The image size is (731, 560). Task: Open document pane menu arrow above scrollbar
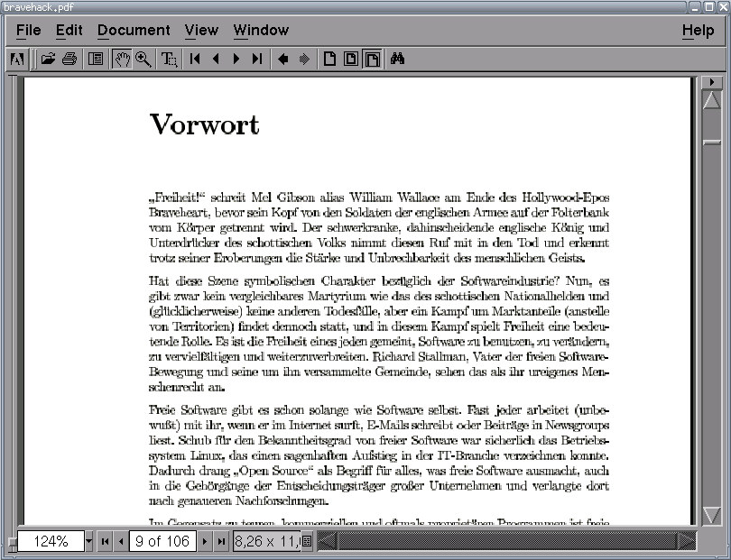[711, 82]
